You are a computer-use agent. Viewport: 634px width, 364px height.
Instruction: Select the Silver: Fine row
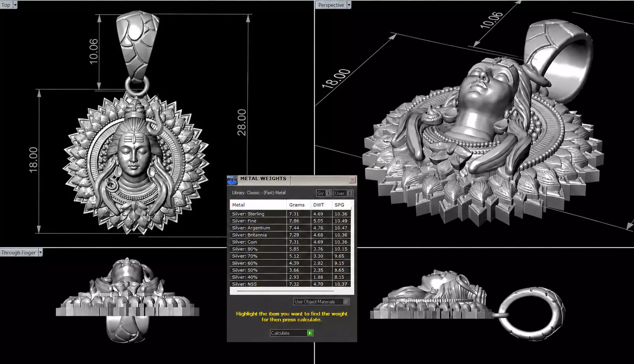(290, 221)
